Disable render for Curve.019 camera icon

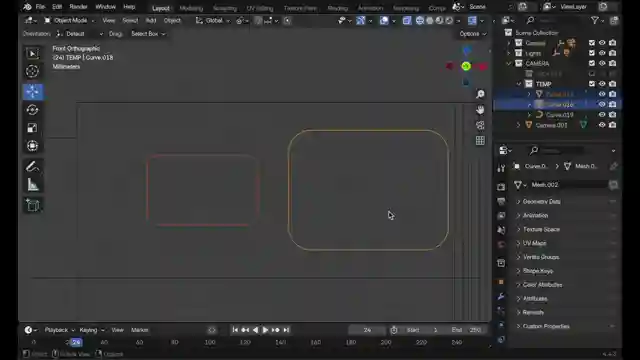click(613, 115)
